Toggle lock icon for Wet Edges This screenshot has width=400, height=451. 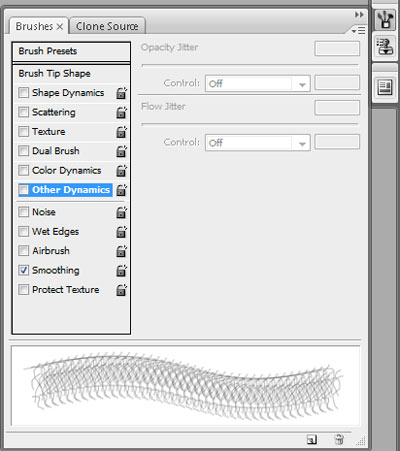pos(121,231)
